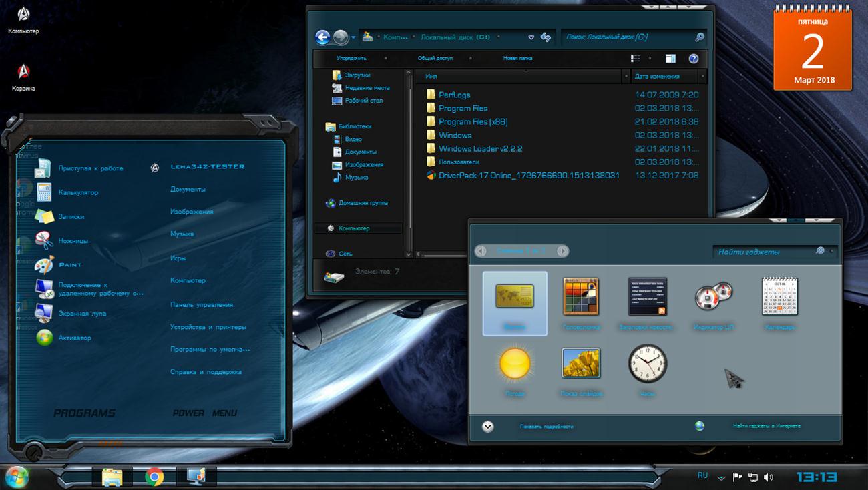Click the Back arrow in Explorer

(322, 37)
